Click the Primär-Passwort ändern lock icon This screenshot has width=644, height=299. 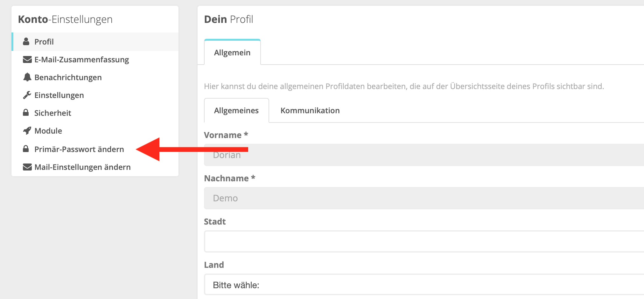click(x=26, y=149)
